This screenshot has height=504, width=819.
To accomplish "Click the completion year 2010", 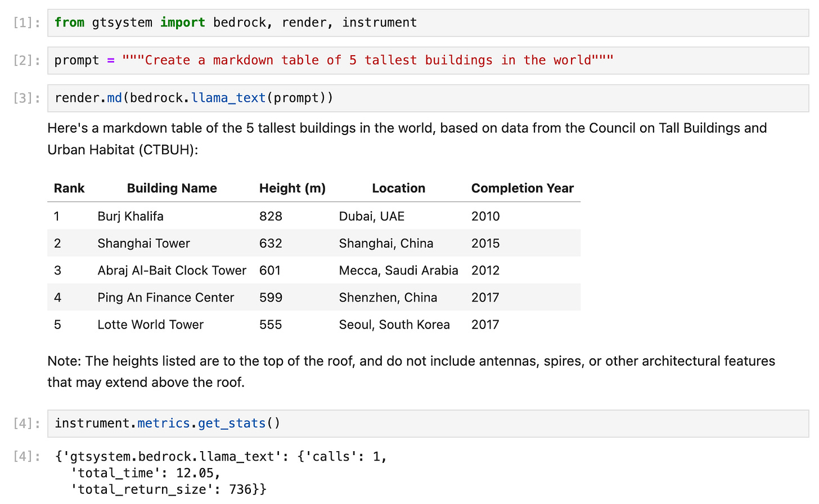I will tap(485, 217).
